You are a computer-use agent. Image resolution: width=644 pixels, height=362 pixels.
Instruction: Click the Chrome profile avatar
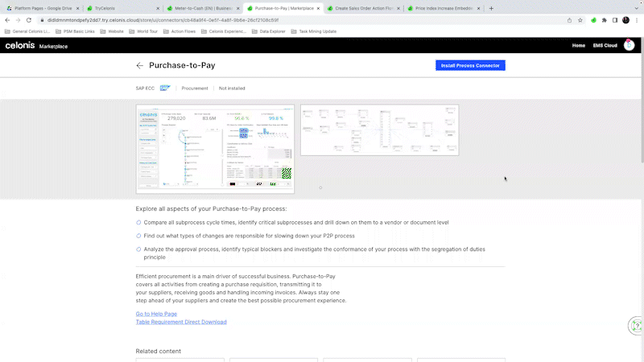click(x=625, y=20)
